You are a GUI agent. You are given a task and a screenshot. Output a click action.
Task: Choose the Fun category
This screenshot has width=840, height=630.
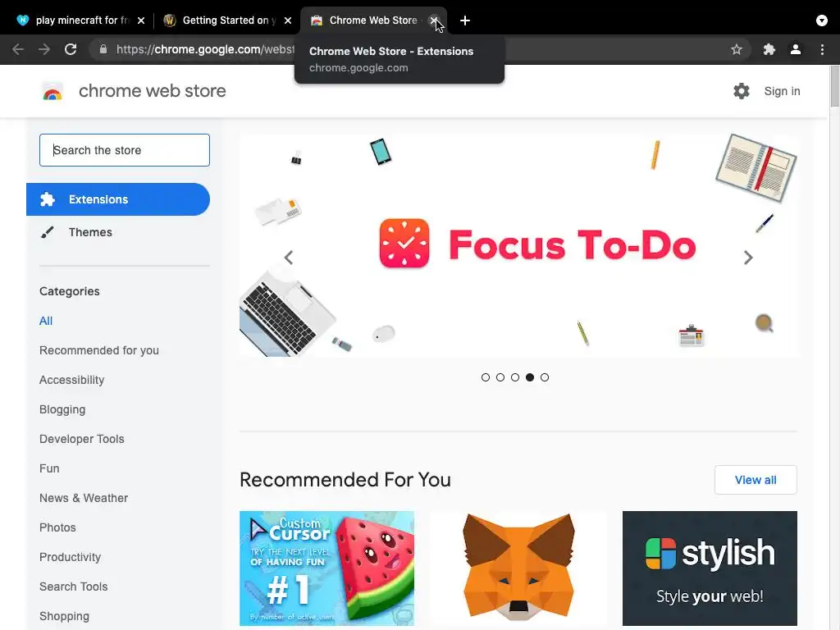click(49, 468)
